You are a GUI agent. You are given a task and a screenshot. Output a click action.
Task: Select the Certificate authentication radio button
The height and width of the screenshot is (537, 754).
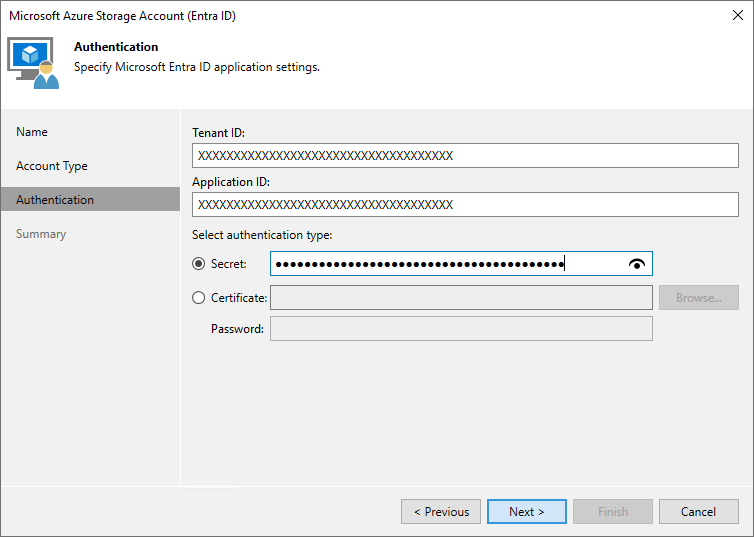pos(199,298)
